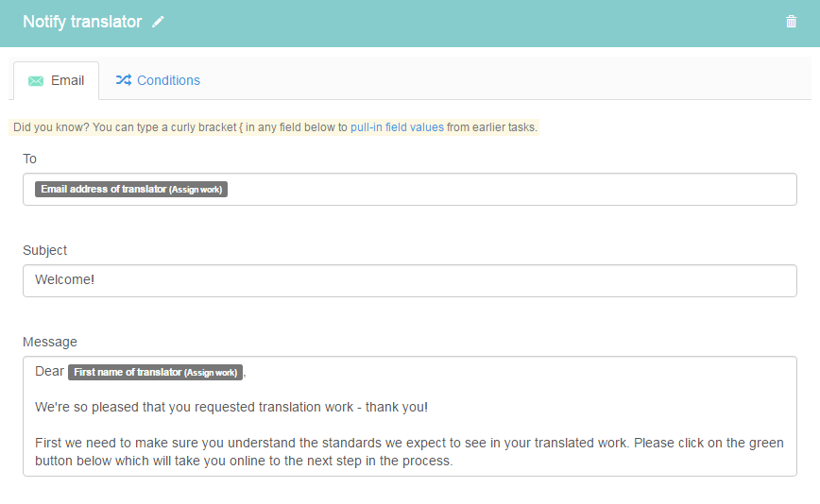Click the green envelope Email icon
The height and width of the screenshot is (504, 820).
36,81
